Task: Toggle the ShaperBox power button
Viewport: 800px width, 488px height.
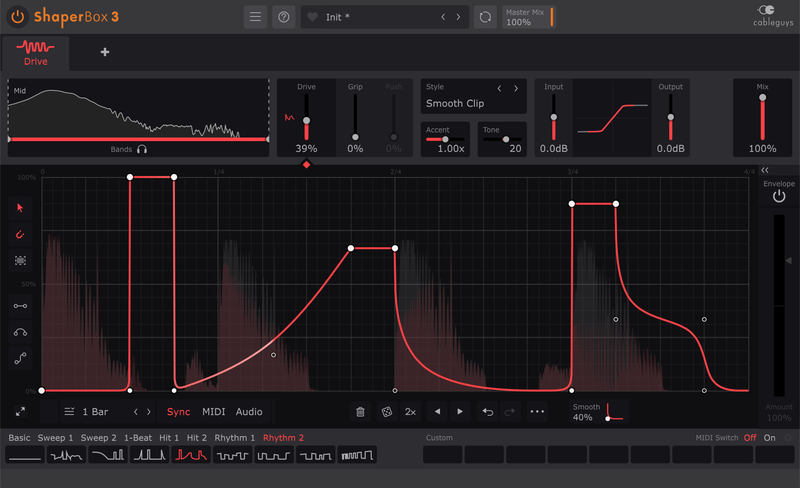Action: click(17, 17)
